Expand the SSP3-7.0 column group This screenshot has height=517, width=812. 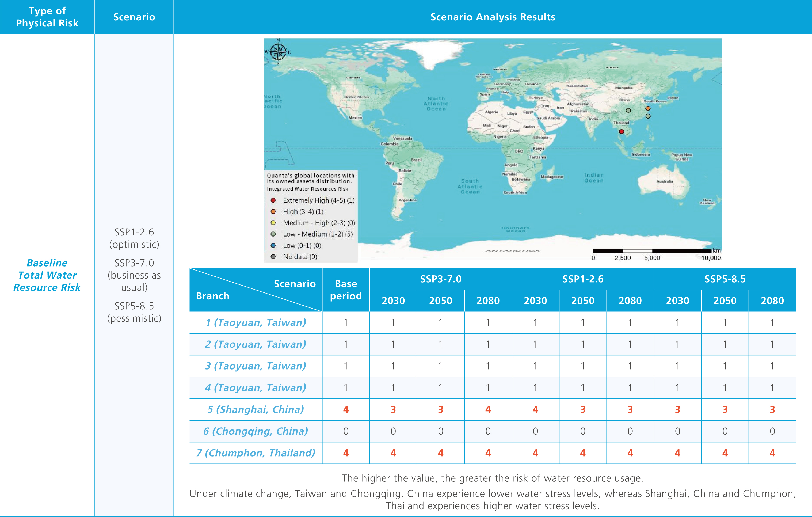click(x=441, y=279)
